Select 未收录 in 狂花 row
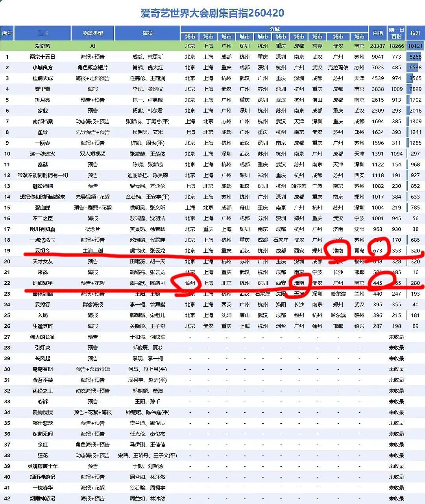 pyautogui.click(x=397, y=455)
